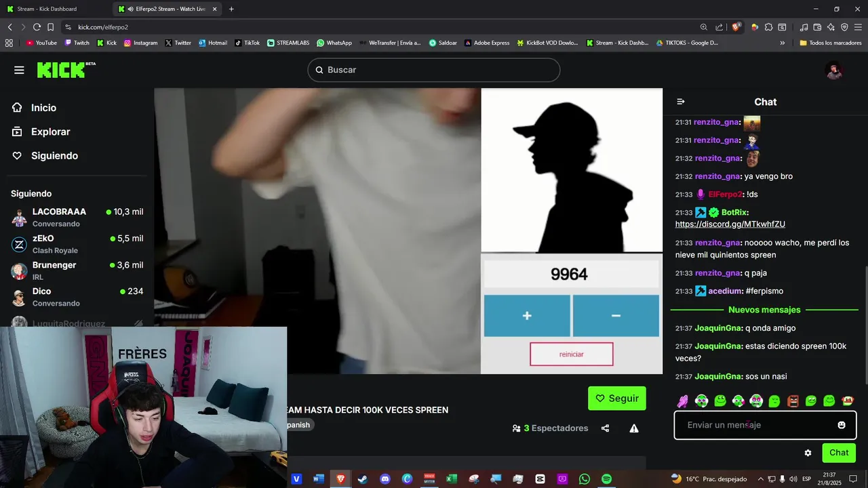The height and width of the screenshot is (488, 868).
Task: Open the discord.gg/MTkwhfZU link in chat
Action: click(730, 224)
